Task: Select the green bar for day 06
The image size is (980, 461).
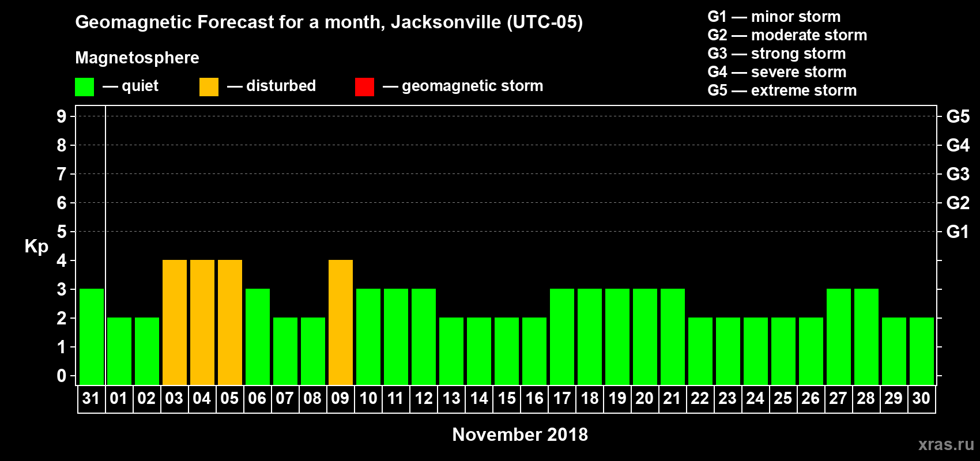Action: pos(258,337)
